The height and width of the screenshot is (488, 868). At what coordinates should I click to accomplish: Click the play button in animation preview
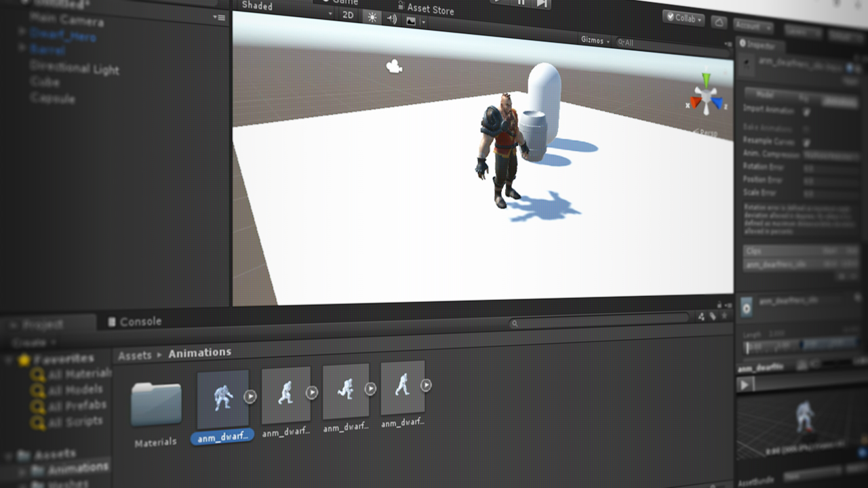click(x=745, y=385)
